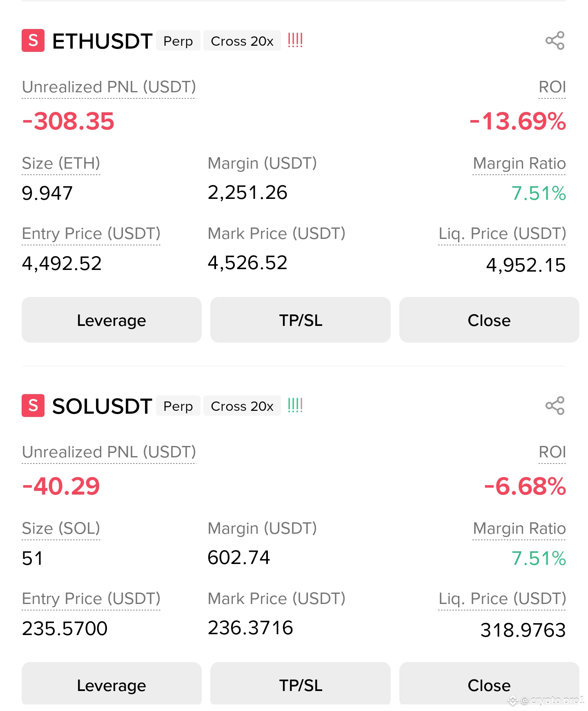Tap Cross 20x tag on SOLUSDT
588x711 pixels.
242,406
